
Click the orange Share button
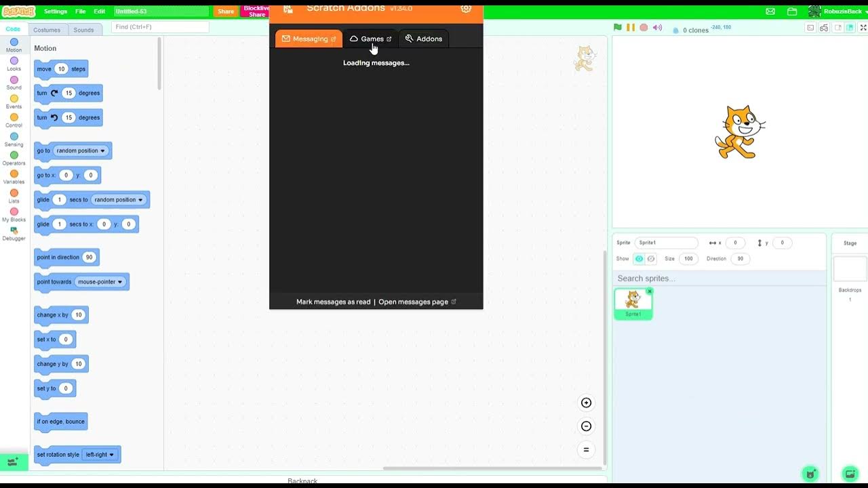click(x=226, y=12)
